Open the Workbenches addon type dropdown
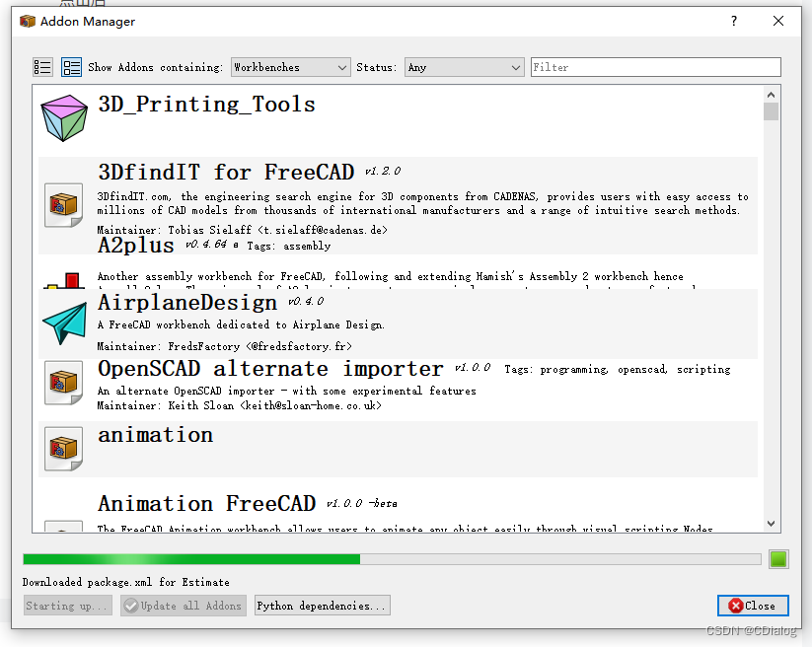This screenshot has width=812, height=647. click(290, 67)
